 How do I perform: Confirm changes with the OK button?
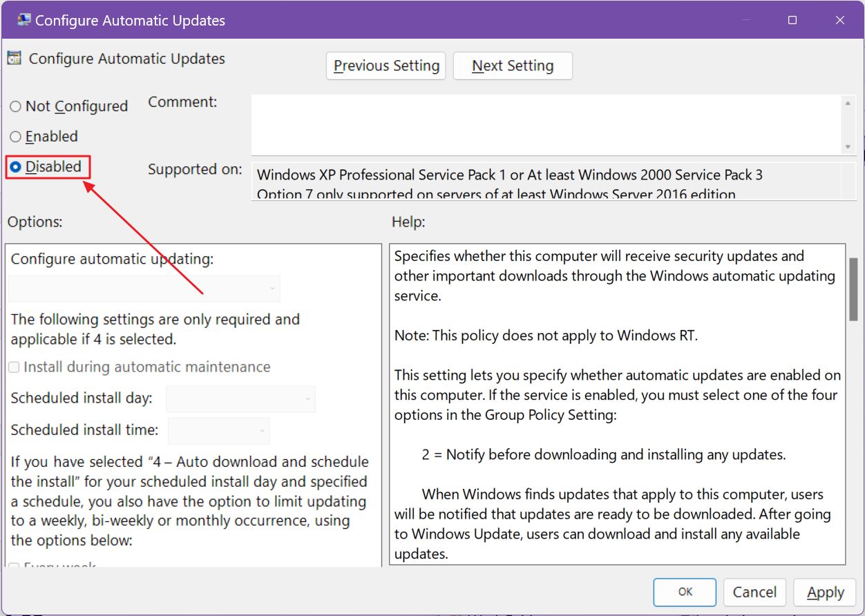[x=685, y=593]
